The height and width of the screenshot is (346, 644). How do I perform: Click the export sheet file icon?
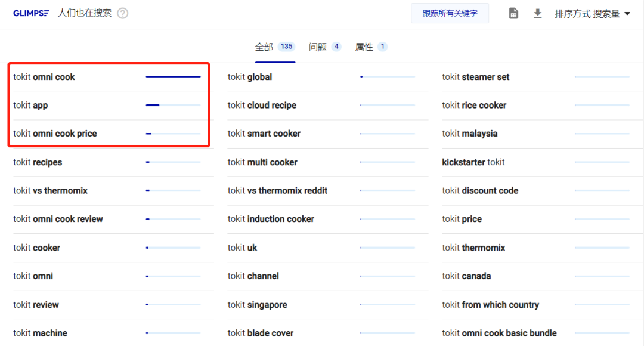click(513, 13)
